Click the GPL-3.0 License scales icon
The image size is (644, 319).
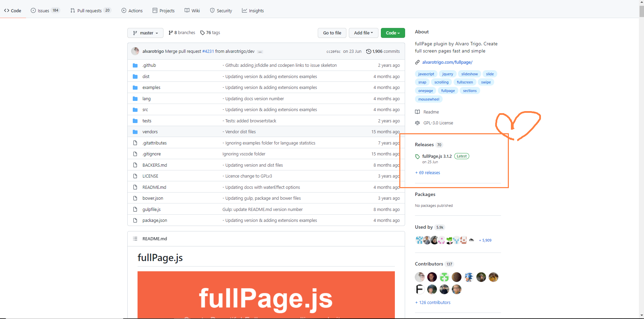(417, 123)
